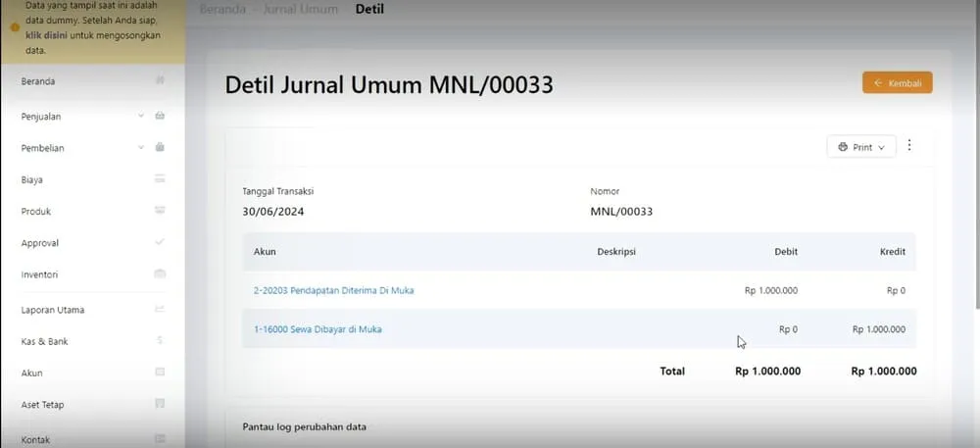The height and width of the screenshot is (448, 980).
Task: Open the three-dot more options menu
Action: pyautogui.click(x=909, y=145)
